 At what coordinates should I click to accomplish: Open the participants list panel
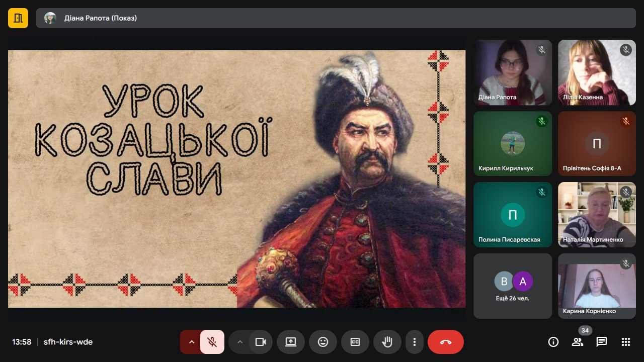[578, 342]
